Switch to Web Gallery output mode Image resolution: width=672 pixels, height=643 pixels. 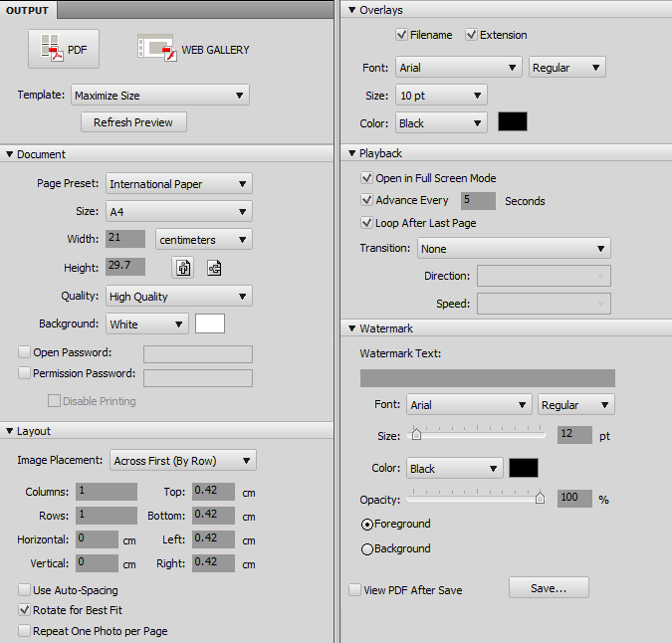[193, 49]
